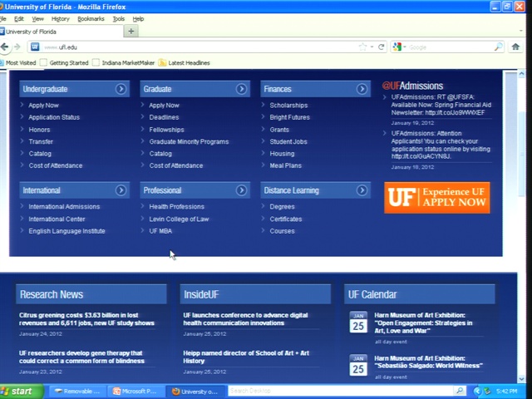Open Graduate Minority Programs link
The width and height of the screenshot is (532, 399).
[189, 141]
